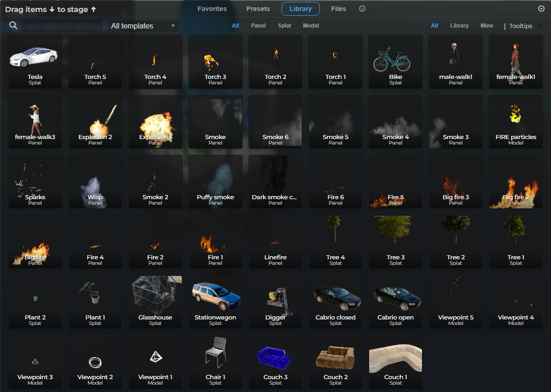Select the Fire 1 panel item
551x392 pixels.
215,242
